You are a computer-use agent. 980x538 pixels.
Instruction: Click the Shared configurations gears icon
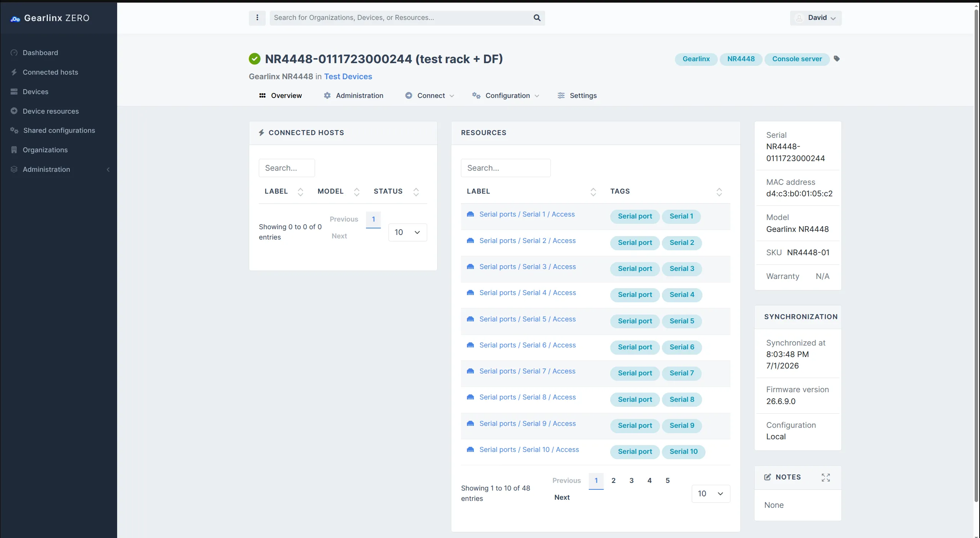[x=14, y=130]
